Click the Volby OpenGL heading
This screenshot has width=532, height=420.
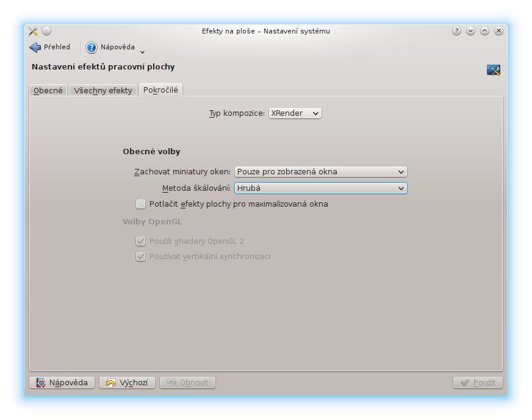(x=152, y=222)
